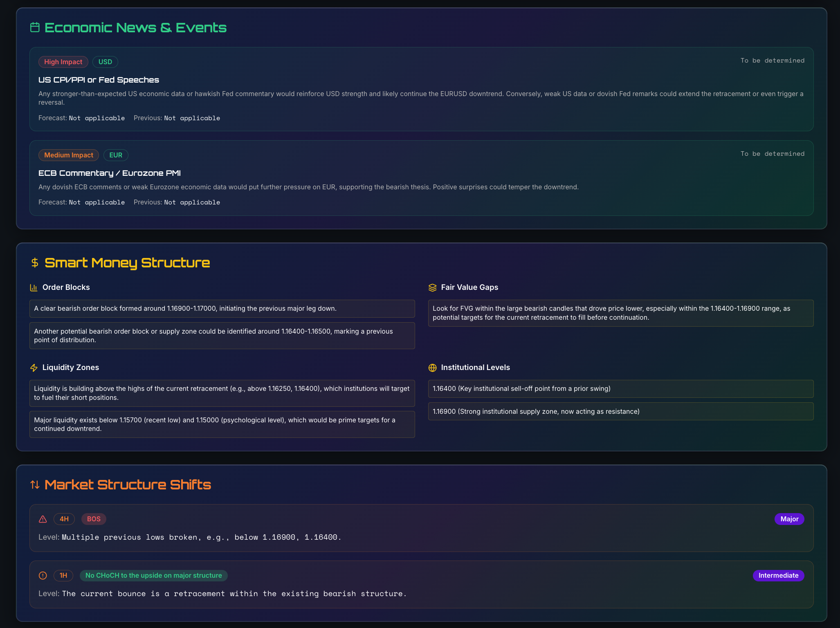
Task: Click the globe icon by Institutional Levels
Action: pos(432,368)
